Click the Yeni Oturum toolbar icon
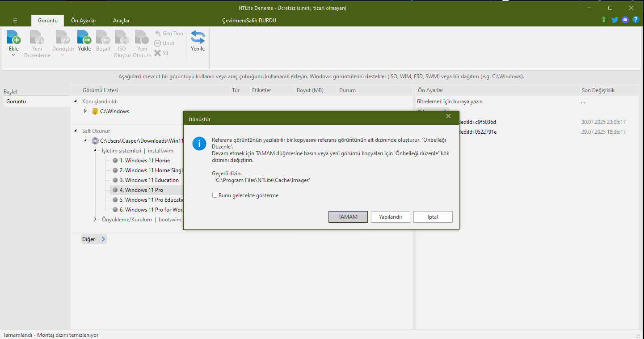644x339 pixels. point(142,37)
